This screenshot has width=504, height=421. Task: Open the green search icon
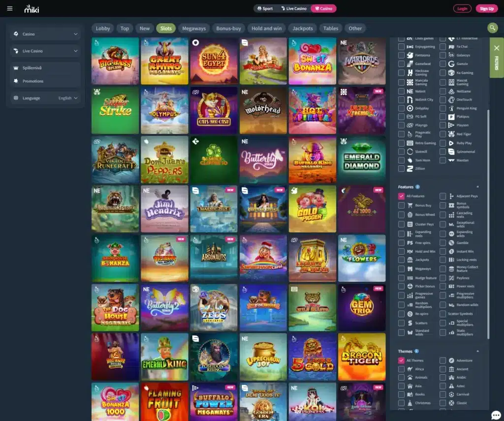pos(492,28)
